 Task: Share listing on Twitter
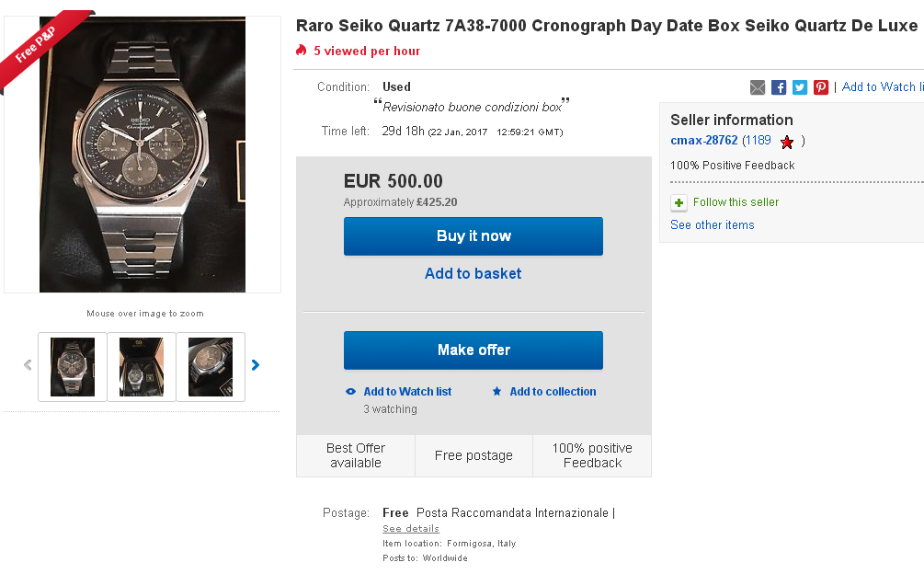[800, 87]
